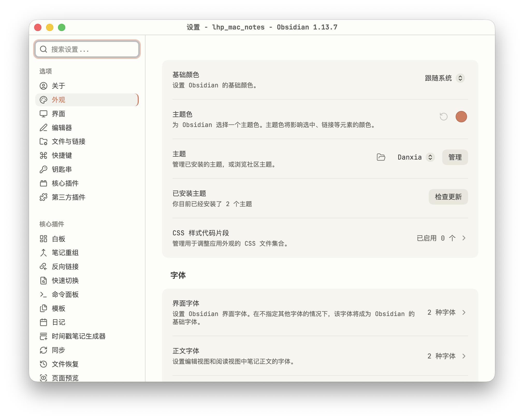Screen dimensions: 524x420
Task: Open 页面预览 plugin settings
Action: (87, 377)
